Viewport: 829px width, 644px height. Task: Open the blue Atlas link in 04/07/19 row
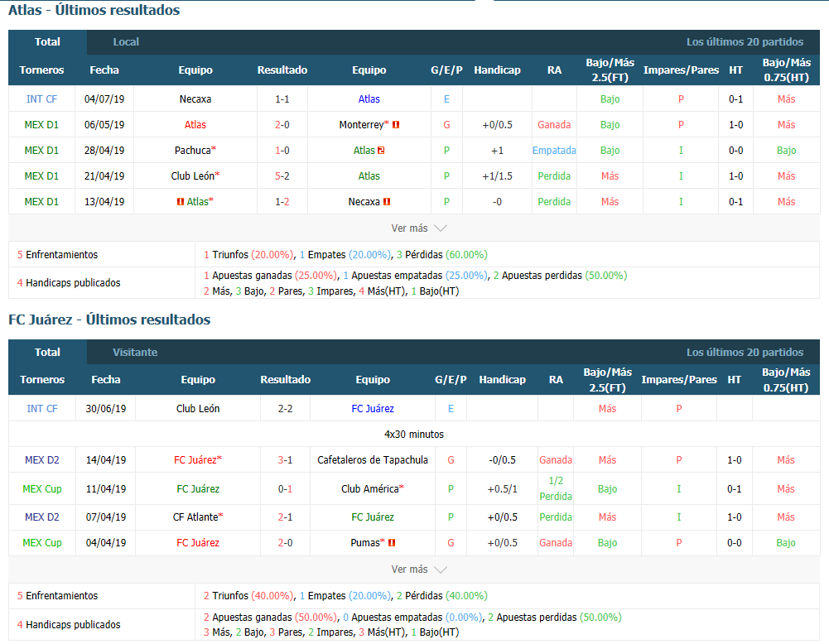click(369, 99)
